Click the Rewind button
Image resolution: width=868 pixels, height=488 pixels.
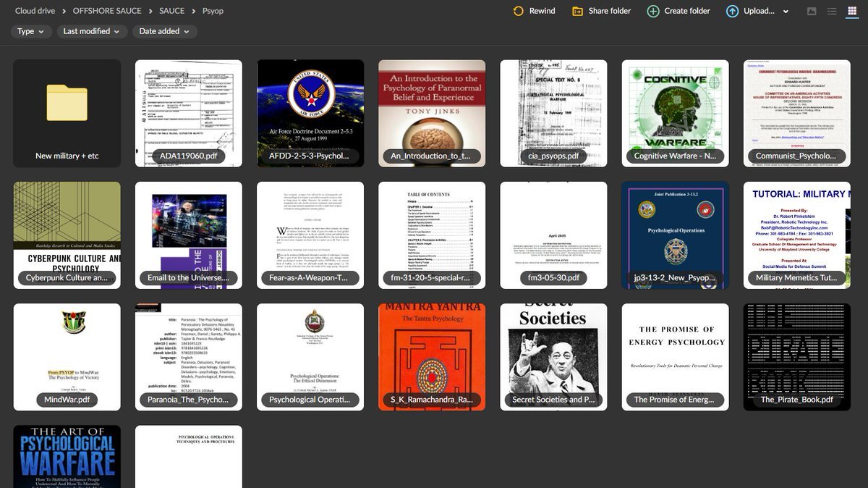click(534, 11)
